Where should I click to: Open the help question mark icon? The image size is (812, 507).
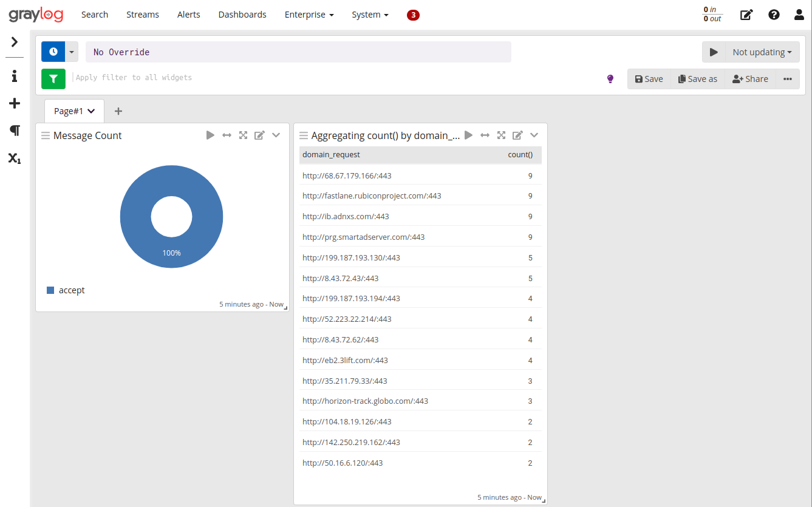pyautogui.click(x=774, y=15)
